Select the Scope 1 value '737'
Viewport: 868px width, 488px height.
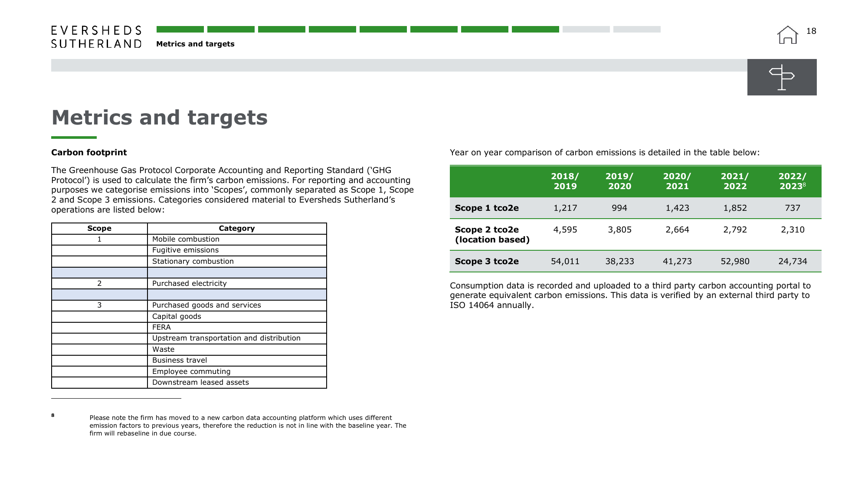[793, 208]
